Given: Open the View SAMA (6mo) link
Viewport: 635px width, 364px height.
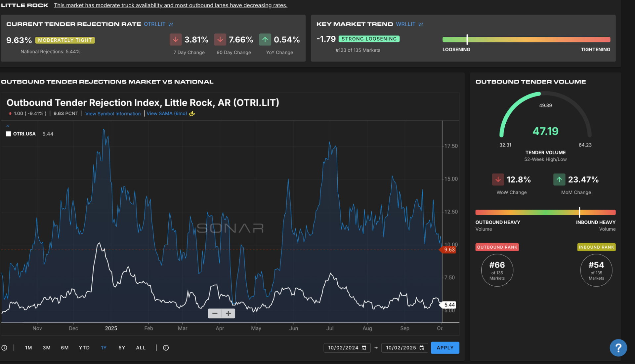Looking at the screenshot, I should [166, 113].
